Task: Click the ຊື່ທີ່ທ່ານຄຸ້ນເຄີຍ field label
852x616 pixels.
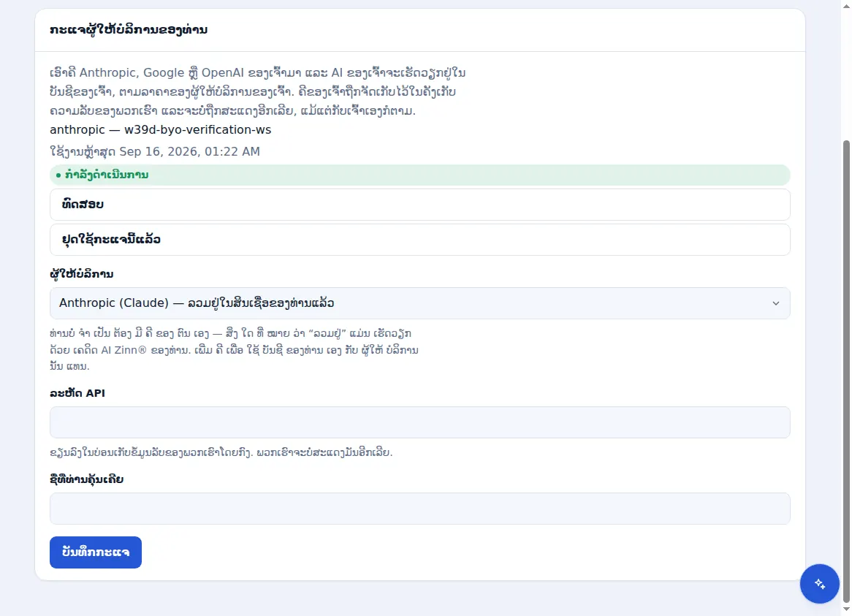Action: [86, 479]
